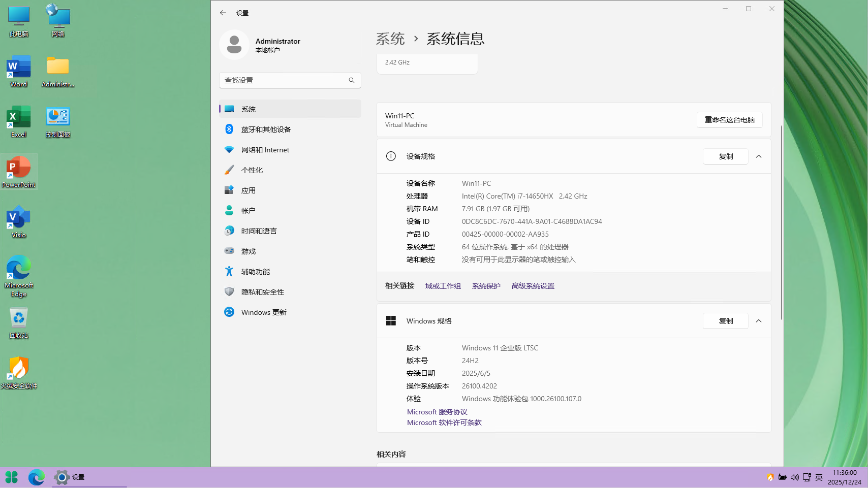Open the 系统保护 link

(486, 286)
